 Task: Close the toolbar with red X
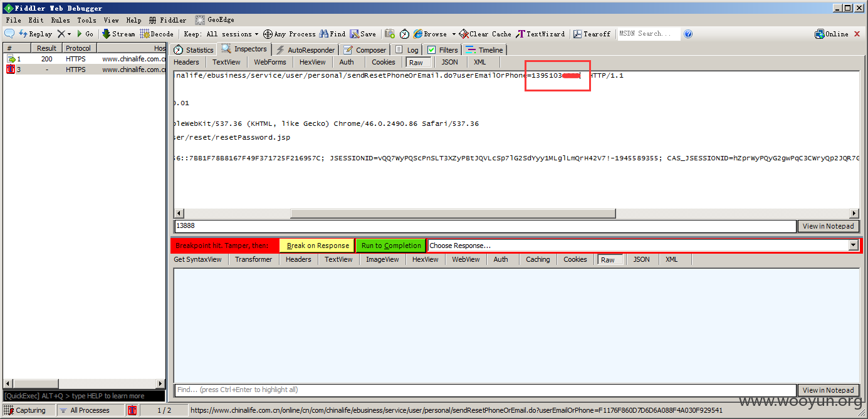click(x=857, y=34)
